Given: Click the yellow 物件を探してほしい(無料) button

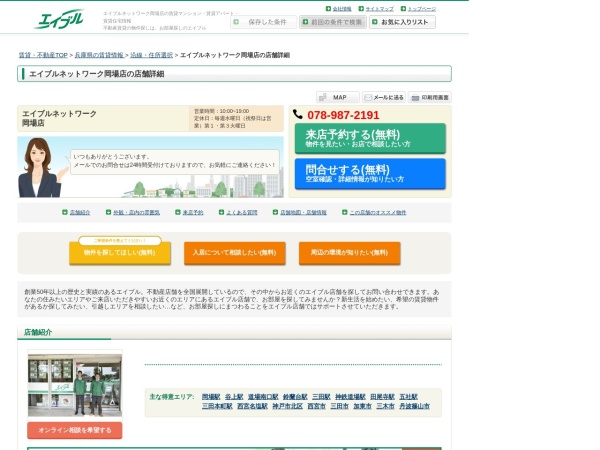Looking at the screenshot, I should click(x=120, y=253).
